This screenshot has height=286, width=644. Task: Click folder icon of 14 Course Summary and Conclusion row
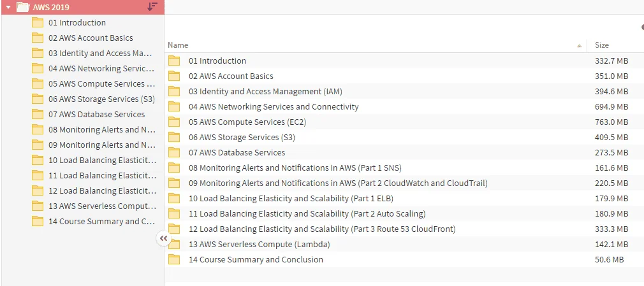tap(174, 260)
